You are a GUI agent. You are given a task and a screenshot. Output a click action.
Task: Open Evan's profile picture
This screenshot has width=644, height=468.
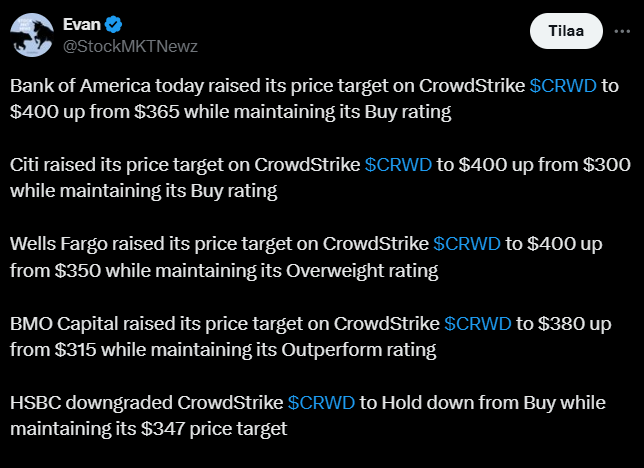pyautogui.click(x=32, y=35)
